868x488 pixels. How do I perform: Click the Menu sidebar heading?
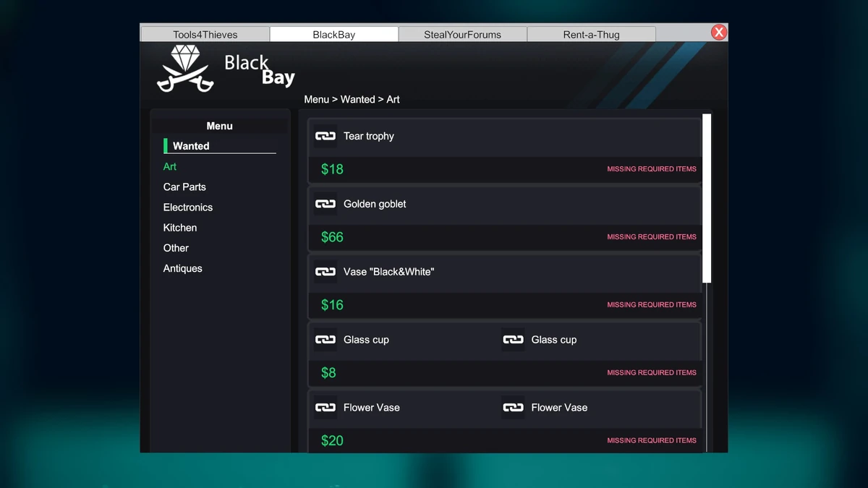[x=219, y=126]
